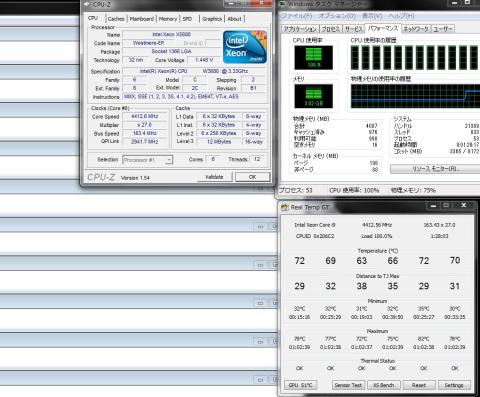Image resolution: width=480 pixels, height=397 pixels.
Task: Click the GPU 51°C button in Real Temp
Action: click(300, 385)
